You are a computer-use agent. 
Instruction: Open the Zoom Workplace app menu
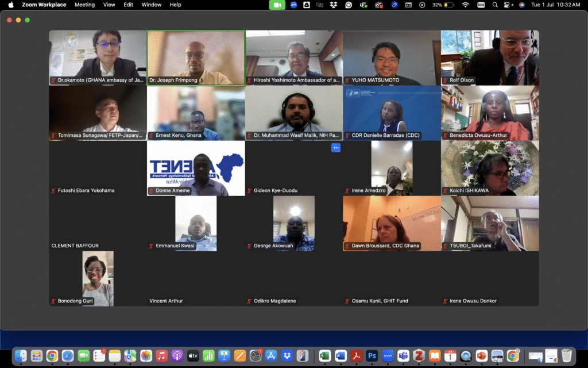tap(44, 5)
